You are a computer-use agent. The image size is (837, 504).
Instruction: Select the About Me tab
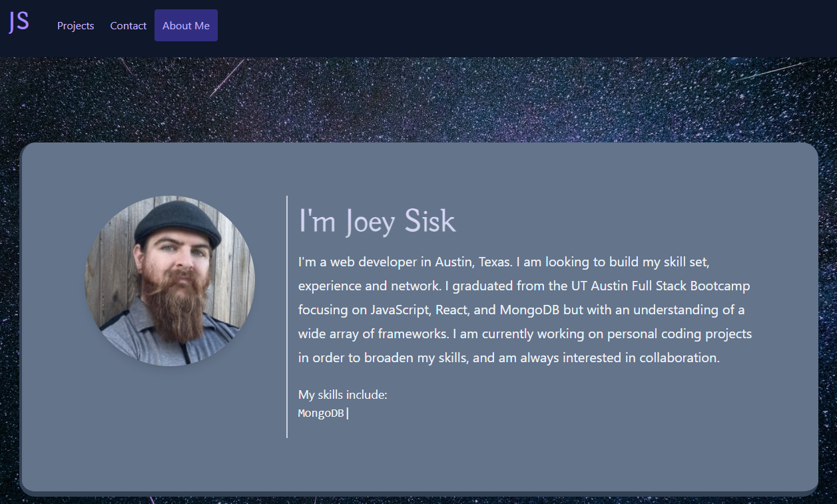(x=186, y=25)
